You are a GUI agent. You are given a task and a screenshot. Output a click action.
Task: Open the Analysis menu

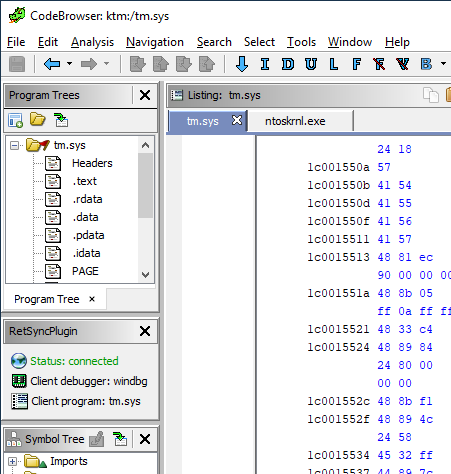pos(92,42)
